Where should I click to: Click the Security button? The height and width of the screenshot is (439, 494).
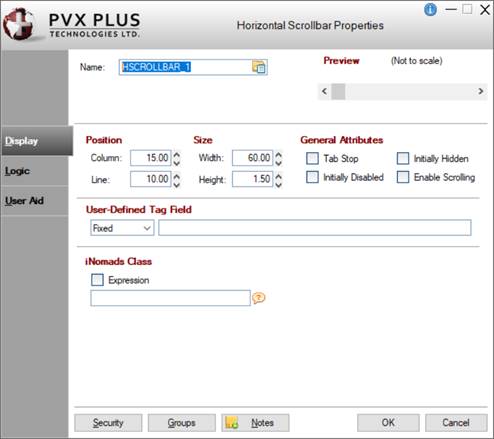[x=108, y=423]
